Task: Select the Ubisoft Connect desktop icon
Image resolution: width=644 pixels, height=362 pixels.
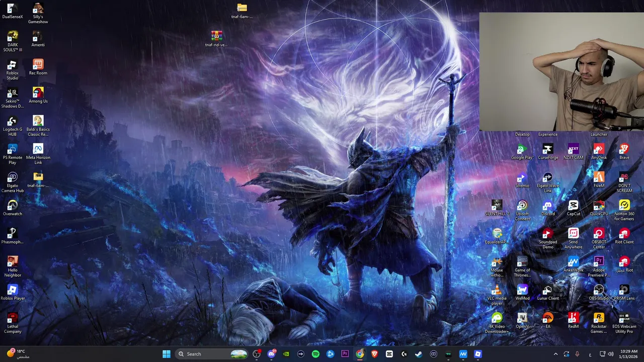Action: [522, 211]
